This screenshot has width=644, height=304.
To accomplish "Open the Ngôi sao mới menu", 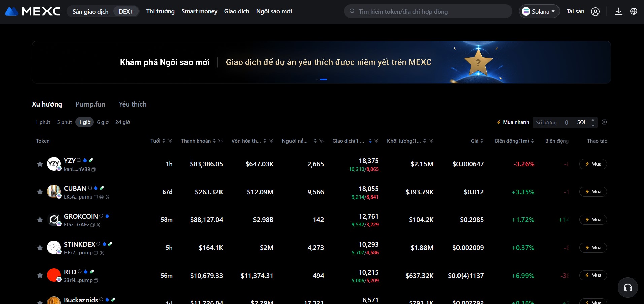I will pyautogui.click(x=274, y=11).
